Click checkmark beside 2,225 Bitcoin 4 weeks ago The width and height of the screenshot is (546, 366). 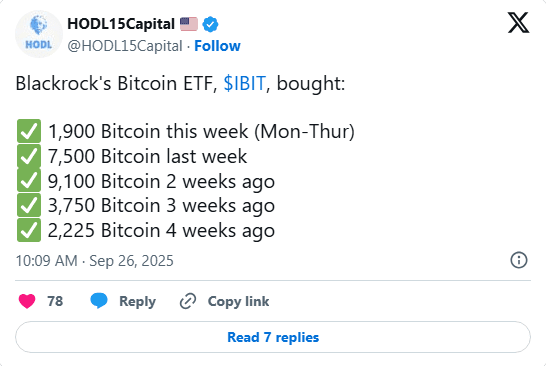click(29, 230)
